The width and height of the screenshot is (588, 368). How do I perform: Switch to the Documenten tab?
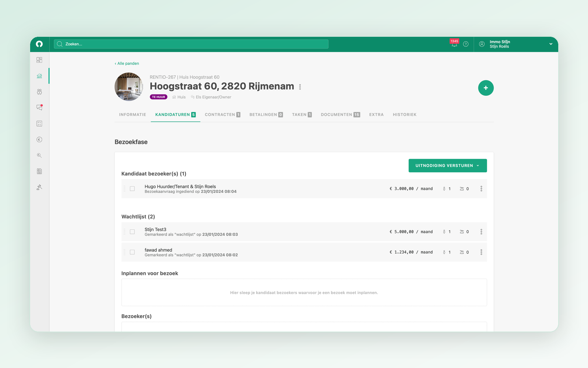(340, 115)
